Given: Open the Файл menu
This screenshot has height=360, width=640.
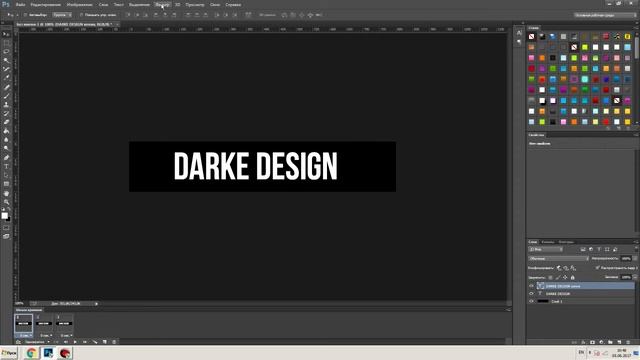Looking at the screenshot, I should point(20,5).
